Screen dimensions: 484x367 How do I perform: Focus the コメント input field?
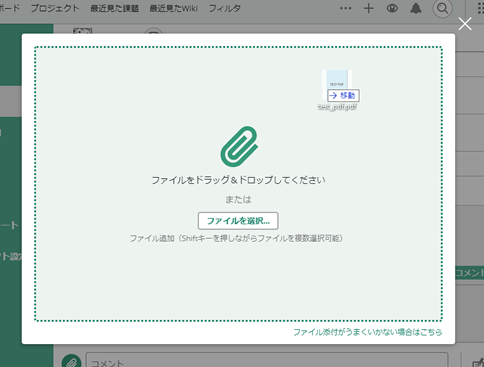click(x=267, y=361)
